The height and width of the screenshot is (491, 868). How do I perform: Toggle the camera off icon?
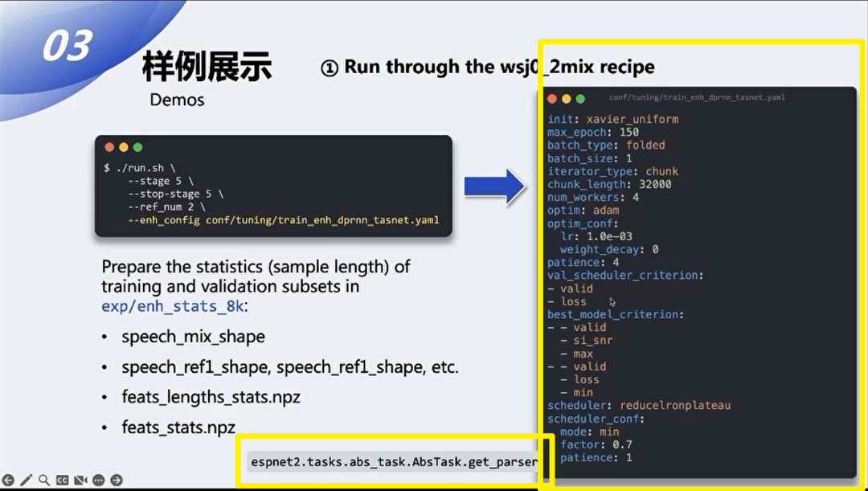(81, 480)
